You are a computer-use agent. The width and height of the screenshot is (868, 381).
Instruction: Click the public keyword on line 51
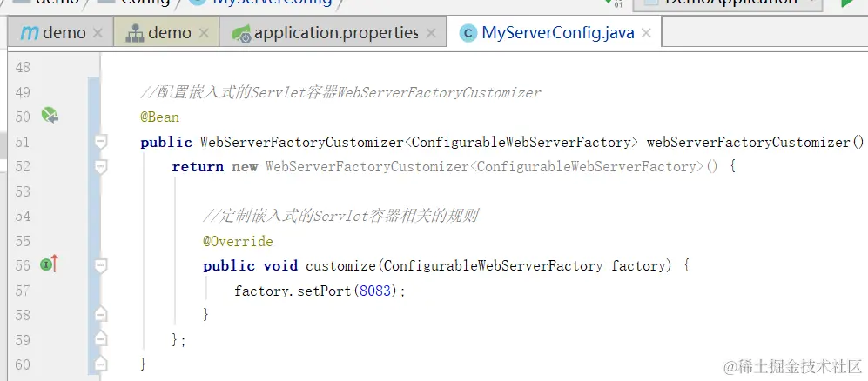click(x=166, y=142)
